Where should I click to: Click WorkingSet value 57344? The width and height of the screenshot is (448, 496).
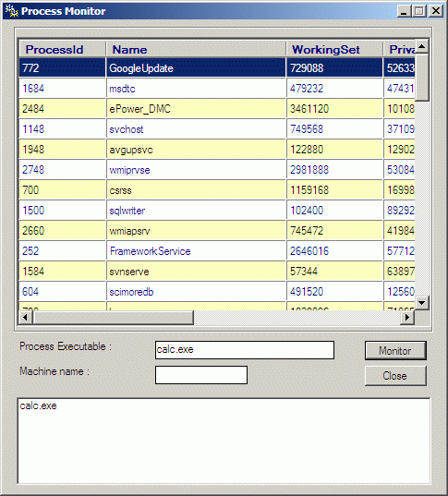coord(334,272)
